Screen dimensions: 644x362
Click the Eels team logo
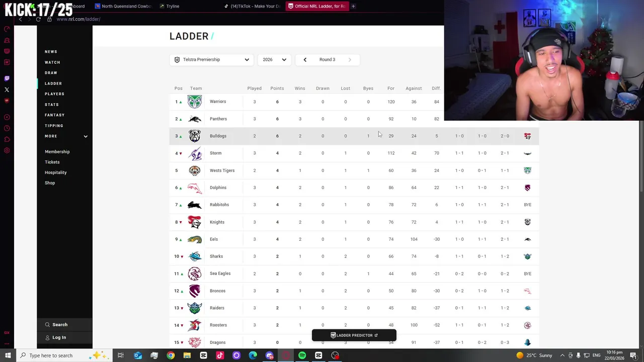pos(195,239)
